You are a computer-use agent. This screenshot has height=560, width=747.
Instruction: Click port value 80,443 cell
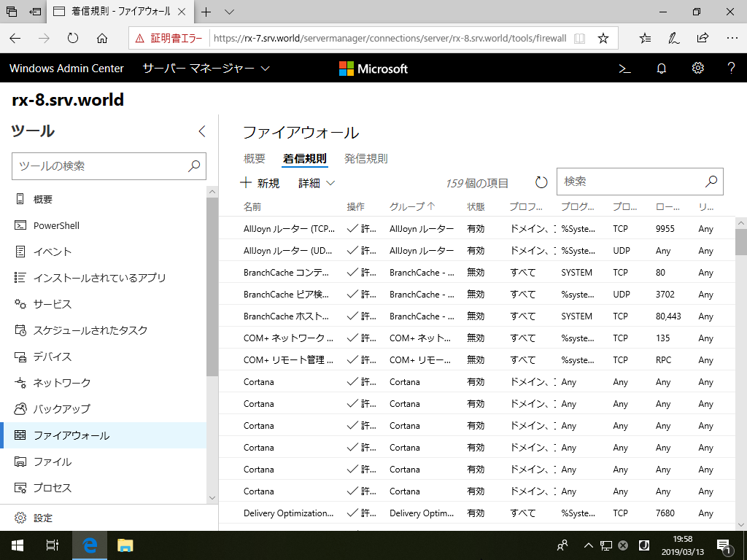pyautogui.click(x=668, y=316)
